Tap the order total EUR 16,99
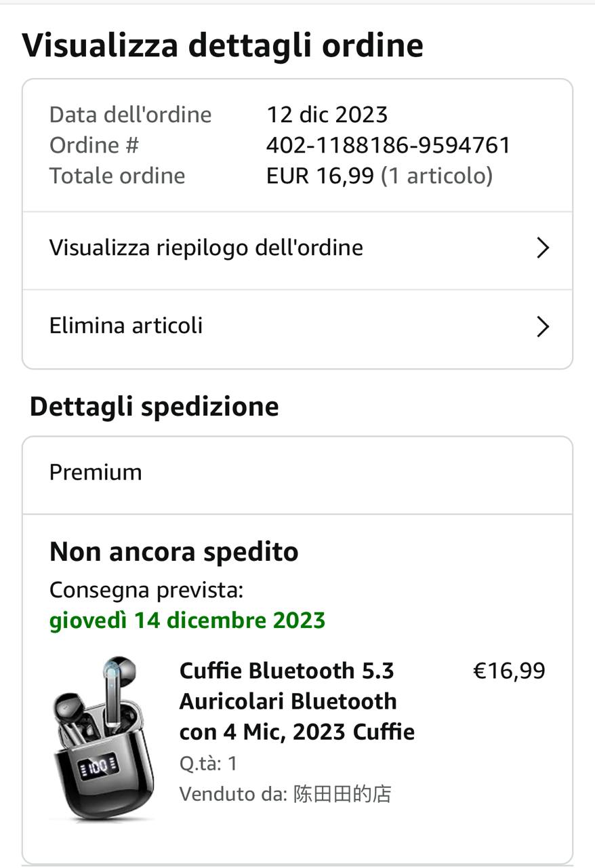The image size is (595, 868). coord(320,176)
